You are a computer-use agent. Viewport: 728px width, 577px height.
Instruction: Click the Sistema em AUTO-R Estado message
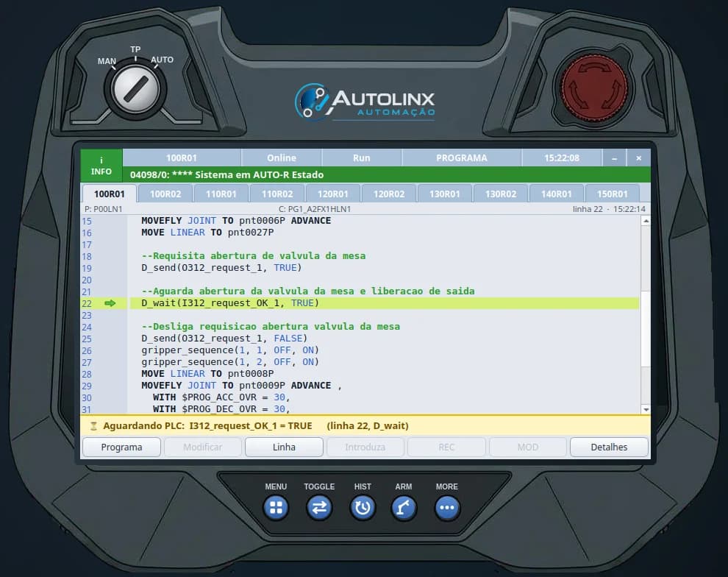(227, 174)
